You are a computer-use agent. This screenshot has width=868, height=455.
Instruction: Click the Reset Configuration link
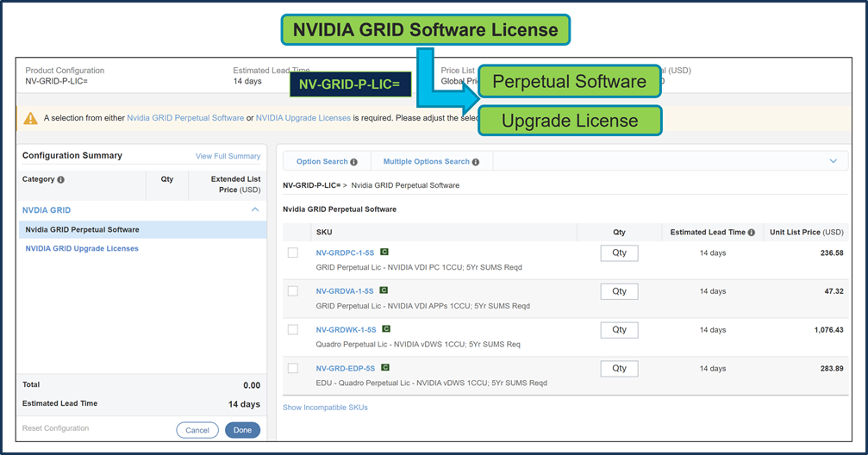pos(55,428)
